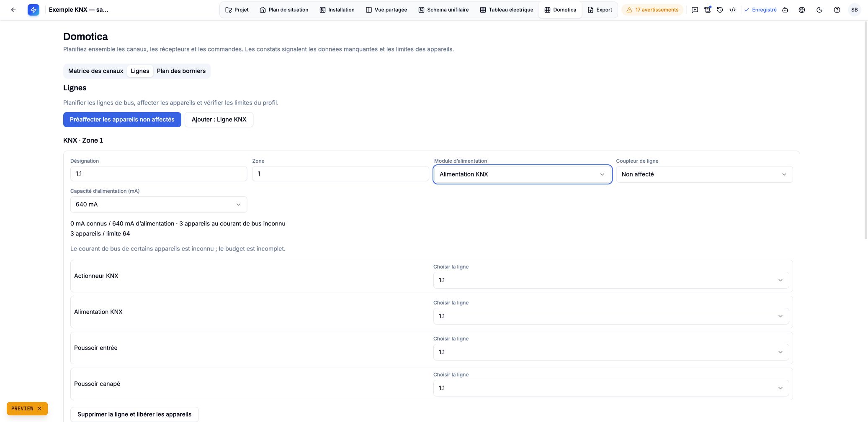
Task: Open the 640 mA capacity dropdown
Action: pyautogui.click(x=159, y=205)
